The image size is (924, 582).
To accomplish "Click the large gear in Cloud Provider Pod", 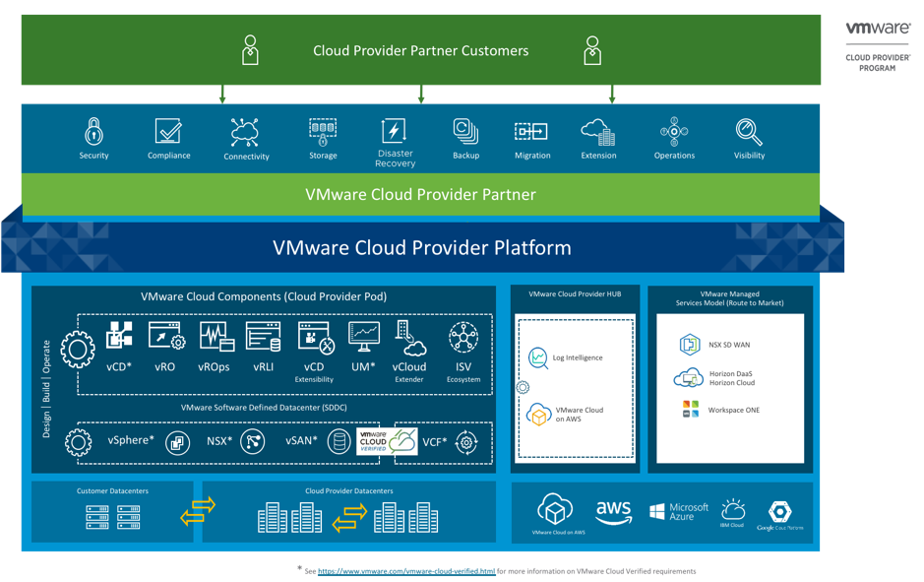I will (78, 349).
